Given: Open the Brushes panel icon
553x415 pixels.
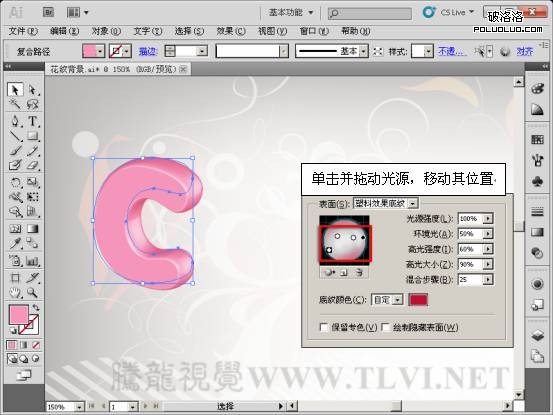Looking at the screenshot, I should (537, 160).
